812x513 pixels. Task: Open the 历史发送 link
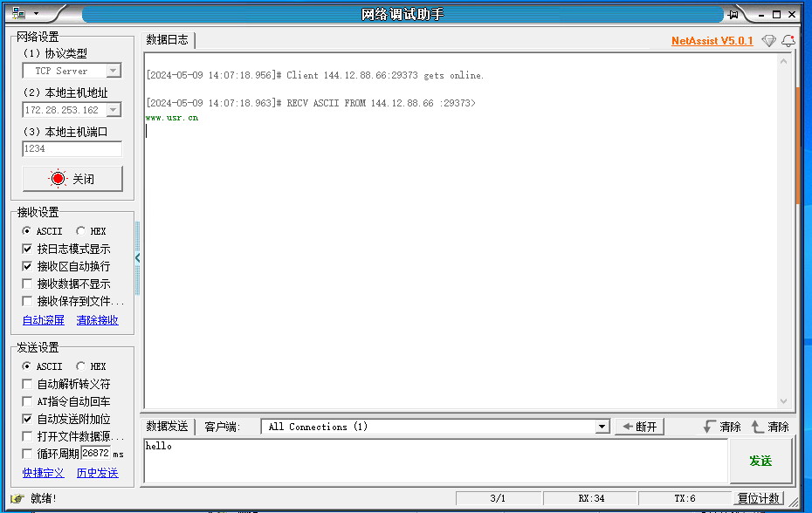tap(98, 473)
